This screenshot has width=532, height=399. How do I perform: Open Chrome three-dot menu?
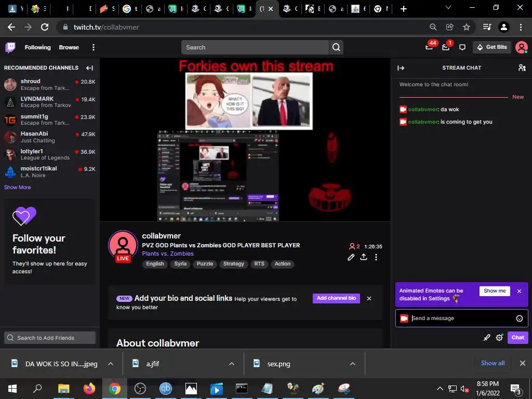[521, 27]
